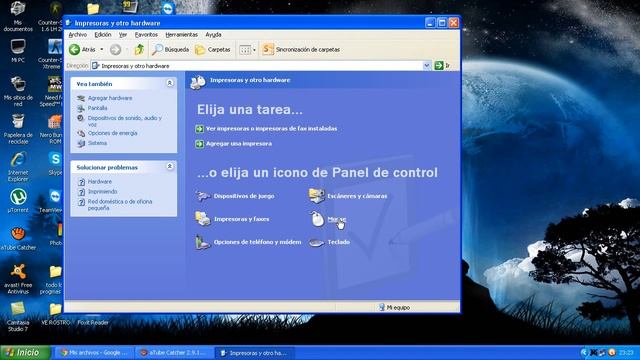Toggle the Carpetas folder pane
Image resolution: width=640 pixels, height=360 pixels.
click(213, 49)
